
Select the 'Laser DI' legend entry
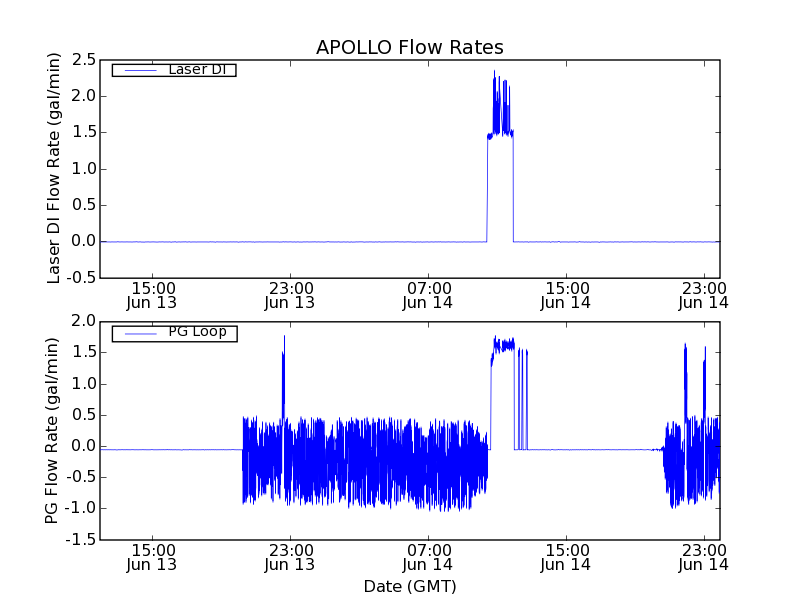point(174,69)
